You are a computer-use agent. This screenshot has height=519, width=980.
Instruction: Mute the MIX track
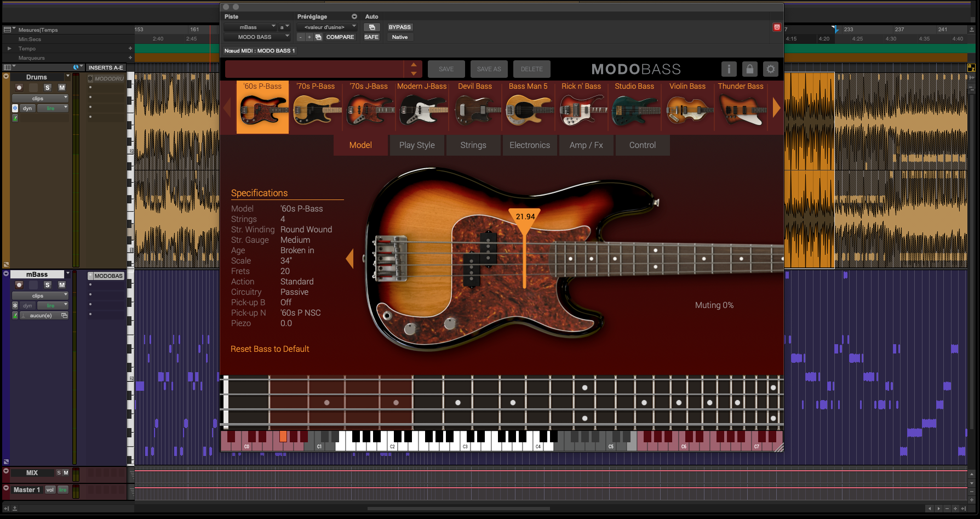coord(66,473)
